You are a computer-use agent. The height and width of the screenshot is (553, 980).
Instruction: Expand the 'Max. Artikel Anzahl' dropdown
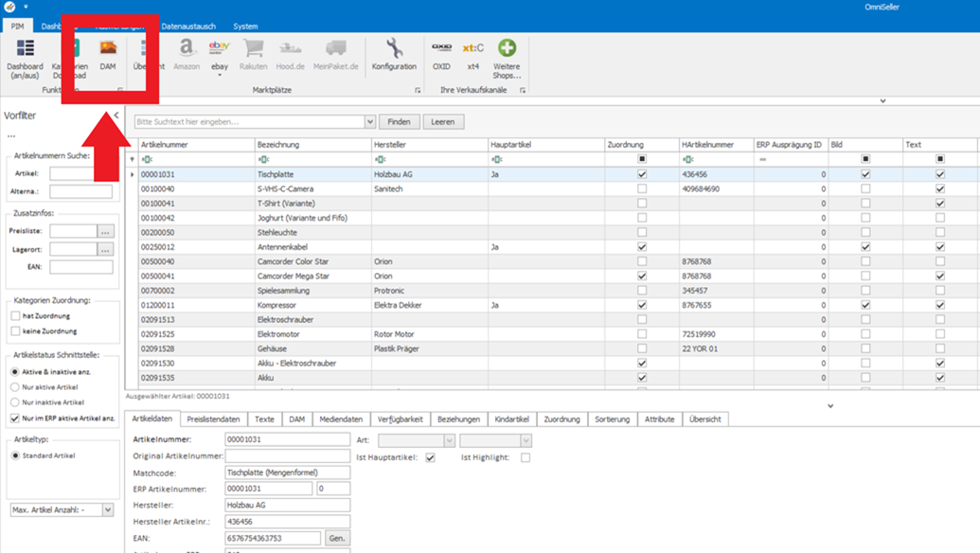[x=107, y=510]
